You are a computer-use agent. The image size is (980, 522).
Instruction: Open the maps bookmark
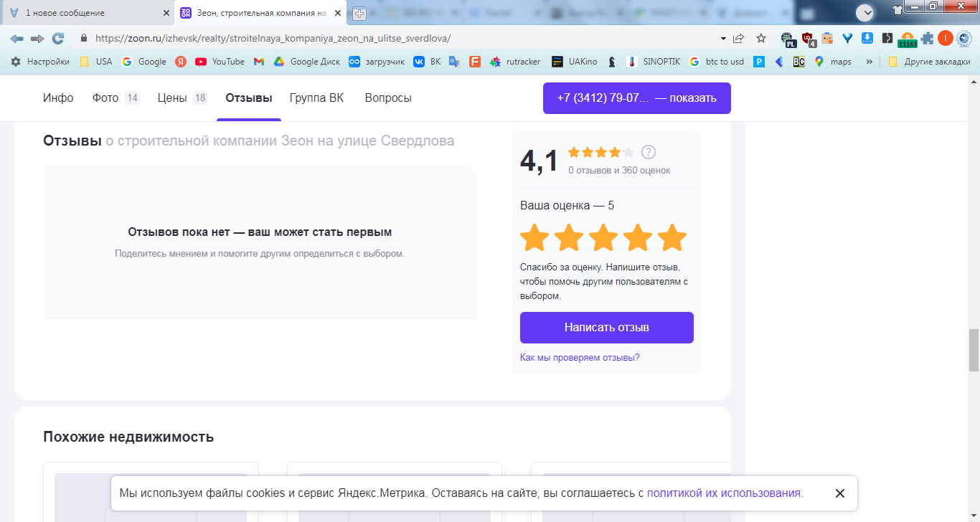(x=833, y=62)
